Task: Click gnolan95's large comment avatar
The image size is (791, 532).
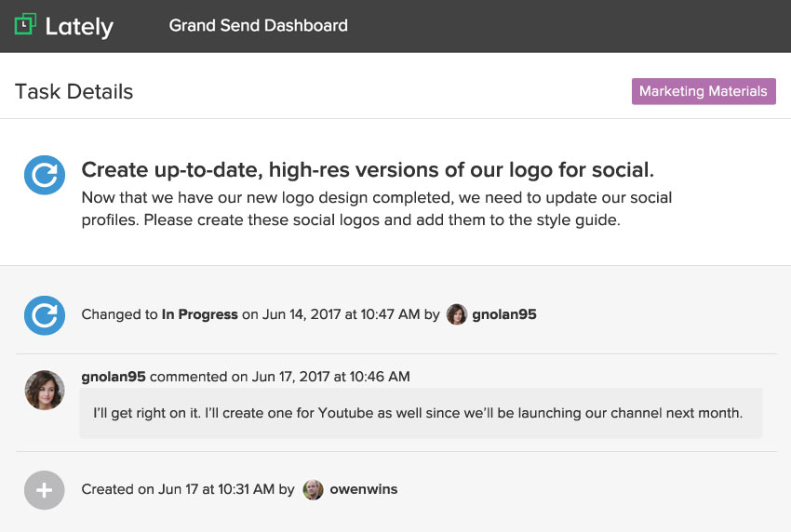Action: pos(44,391)
